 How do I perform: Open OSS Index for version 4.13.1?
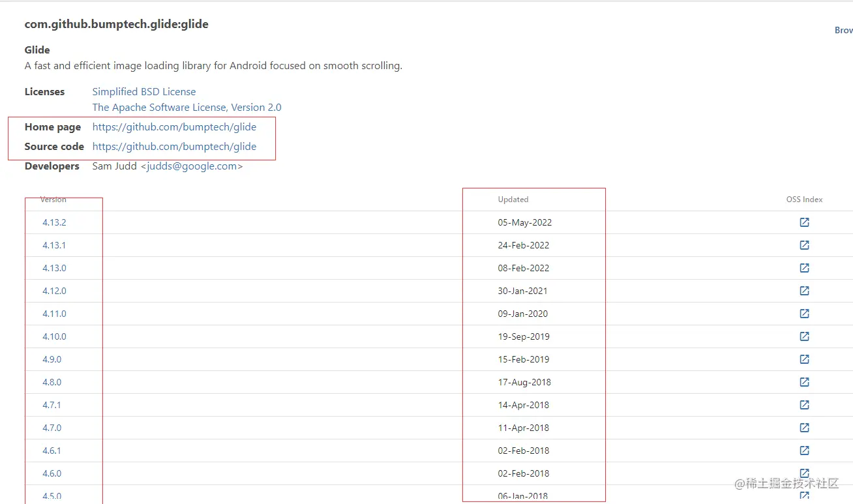(804, 245)
